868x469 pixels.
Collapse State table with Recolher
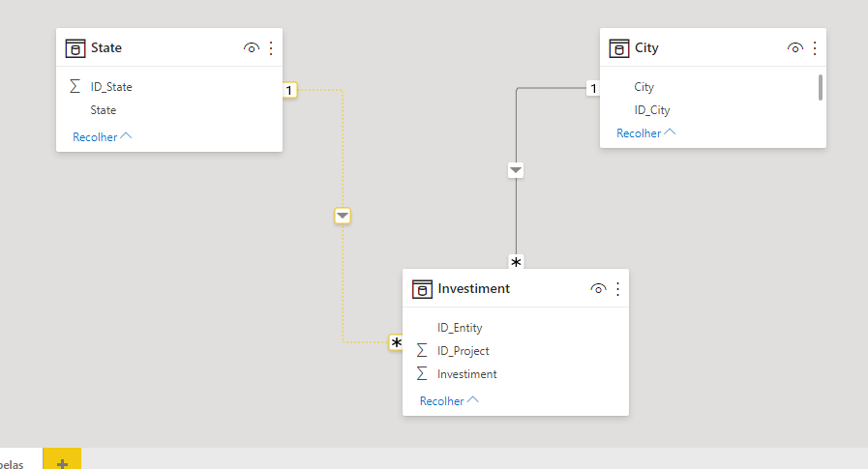pos(102,136)
